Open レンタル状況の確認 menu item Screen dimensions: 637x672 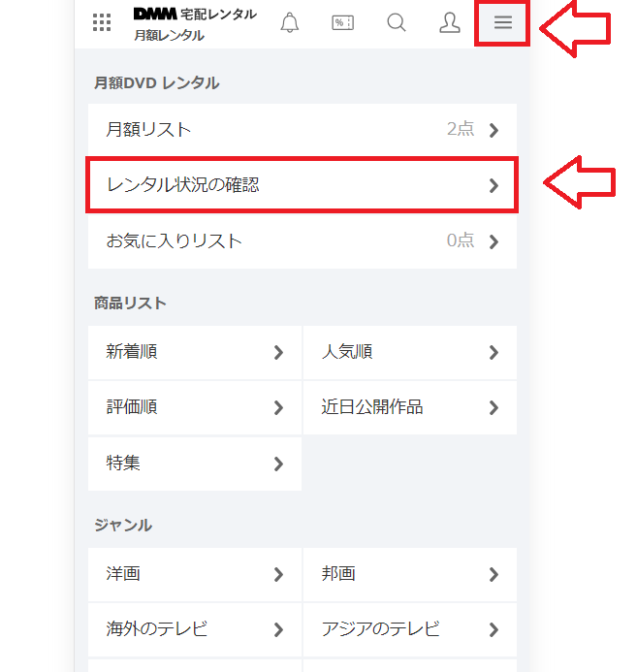click(x=302, y=185)
